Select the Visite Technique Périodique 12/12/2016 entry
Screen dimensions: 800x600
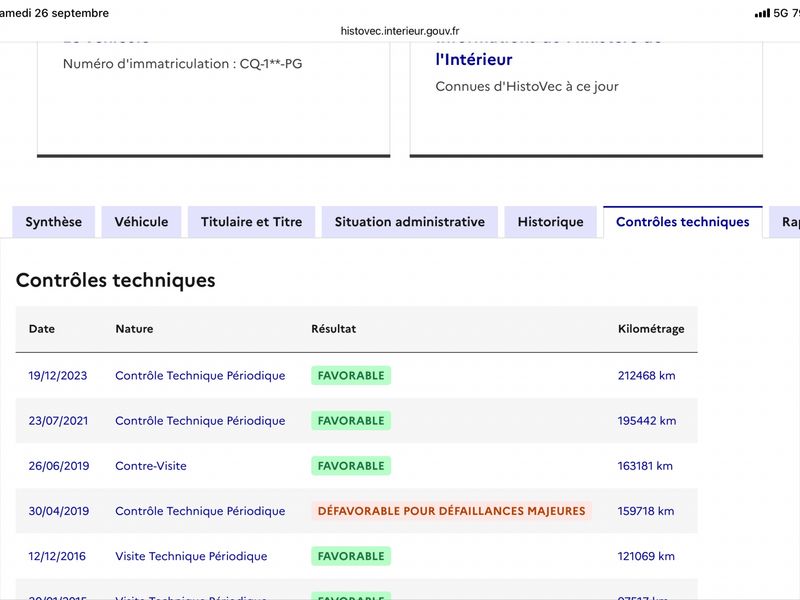tap(191, 556)
